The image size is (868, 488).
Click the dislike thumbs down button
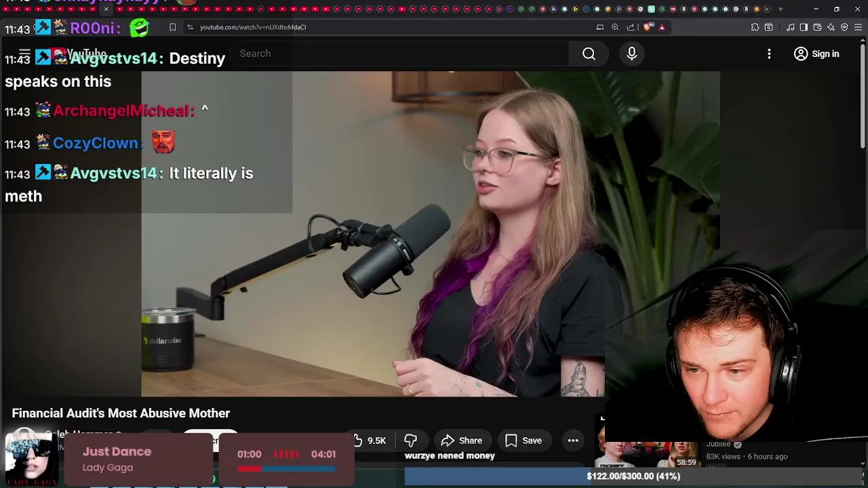(x=410, y=441)
